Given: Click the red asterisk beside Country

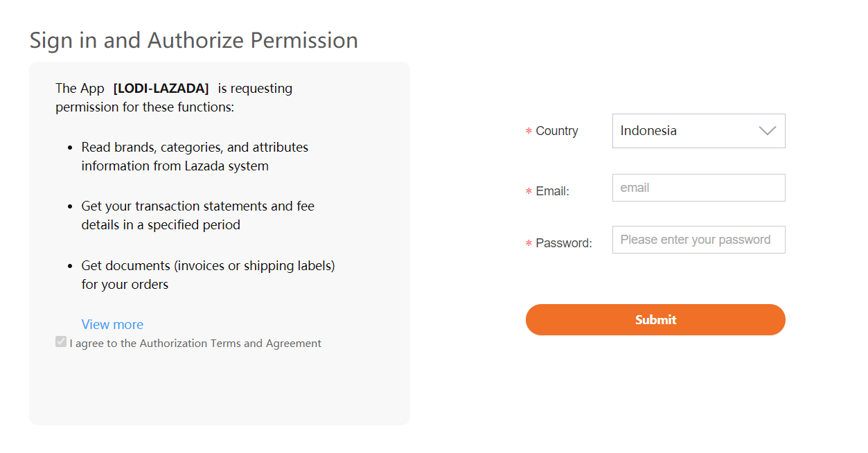Looking at the screenshot, I should pos(529,132).
